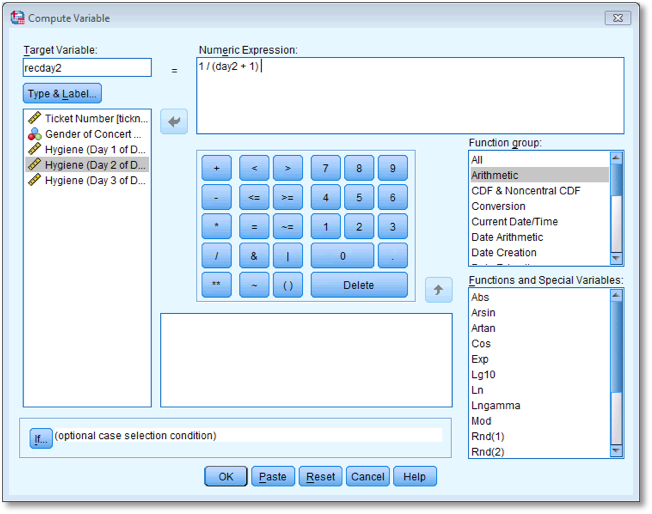This screenshot has height=514, width=652.
Task: Click Functions and Special Variables scrollbar
Action: [x=617, y=372]
